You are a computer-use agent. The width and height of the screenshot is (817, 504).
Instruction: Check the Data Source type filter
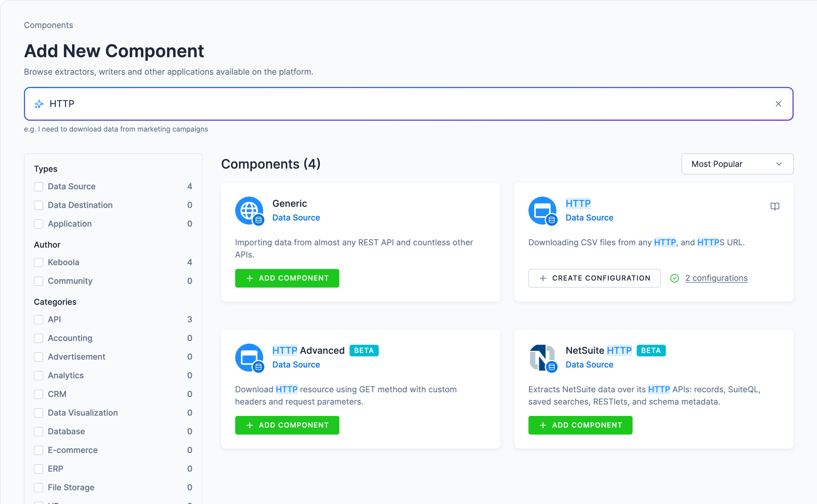(x=39, y=187)
